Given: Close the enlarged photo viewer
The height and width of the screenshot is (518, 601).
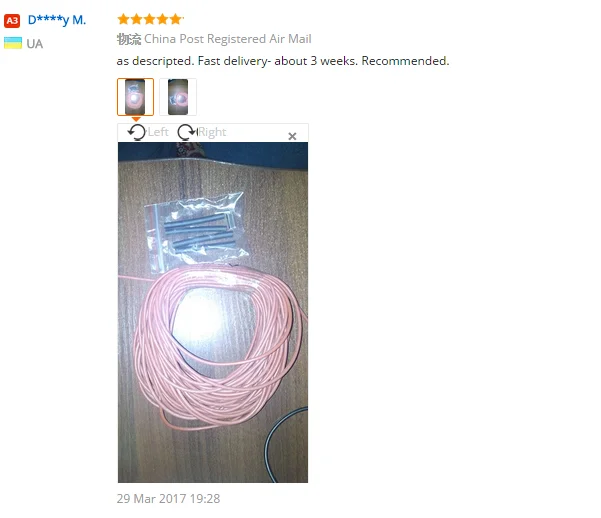Looking at the screenshot, I should (292, 136).
